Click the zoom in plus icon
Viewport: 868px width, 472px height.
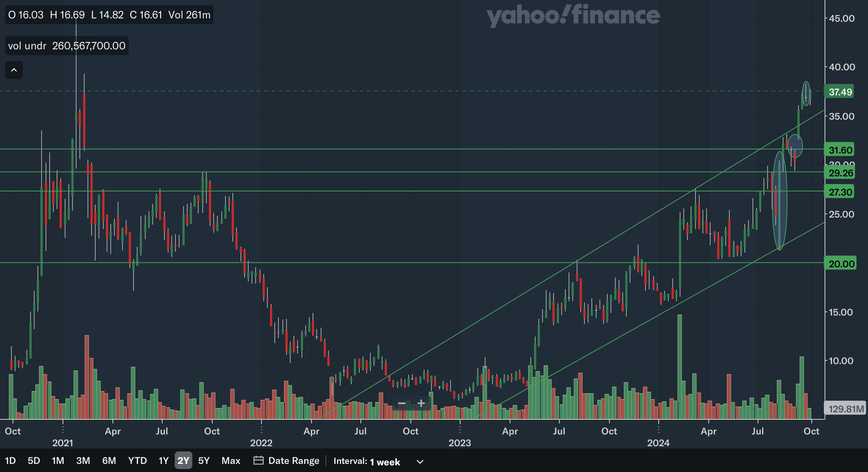click(x=421, y=404)
